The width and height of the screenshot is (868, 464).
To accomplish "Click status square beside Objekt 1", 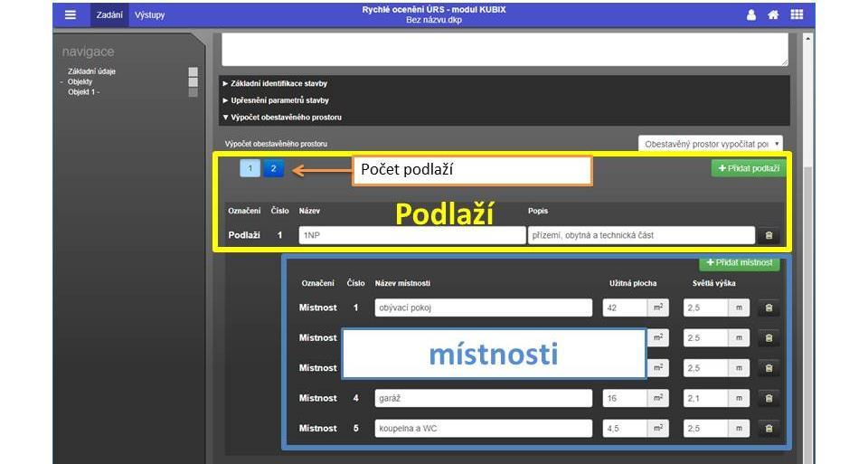I will point(193,92).
